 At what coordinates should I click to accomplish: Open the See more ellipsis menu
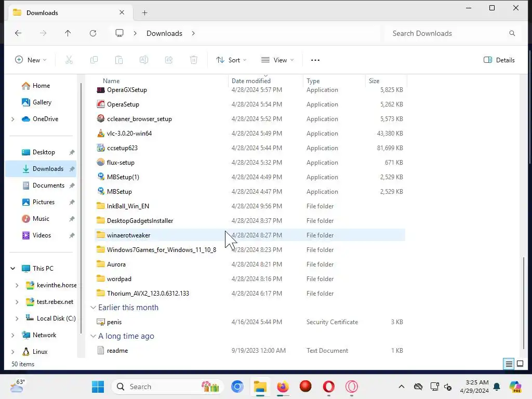pyautogui.click(x=315, y=60)
